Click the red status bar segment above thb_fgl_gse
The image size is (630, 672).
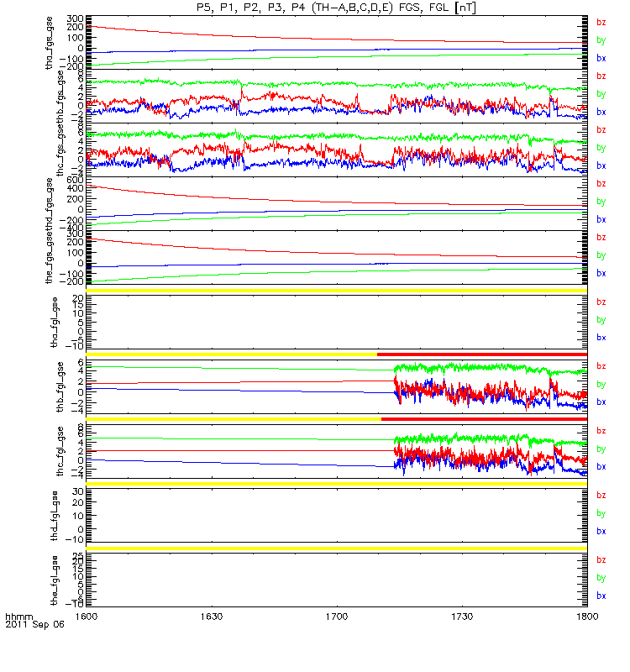[482, 354]
